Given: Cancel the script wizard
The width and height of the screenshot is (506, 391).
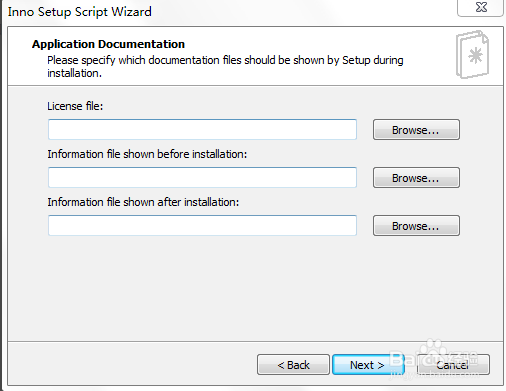Looking at the screenshot, I should 453,365.
